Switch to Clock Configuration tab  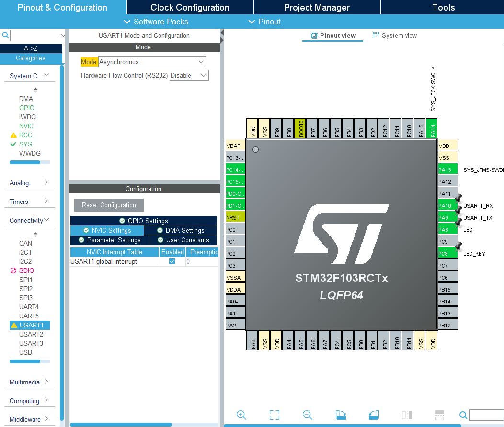click(190, 7)
